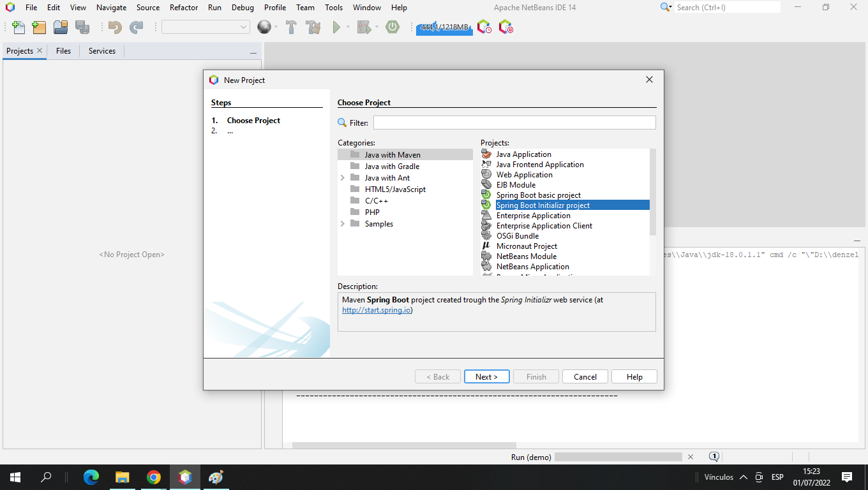Switch to the Files tab
The image size is (868, 490).
point(63,51)
